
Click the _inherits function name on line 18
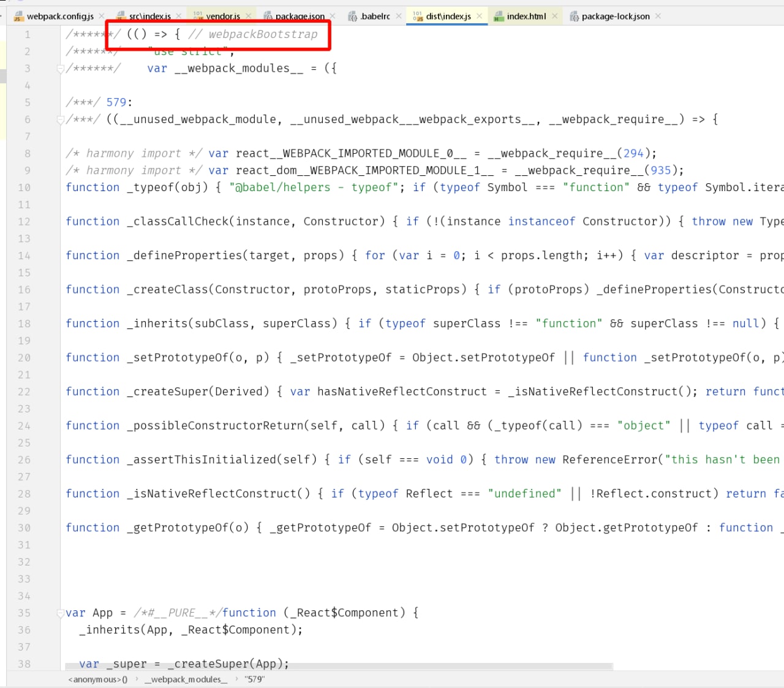click(x=157, y=323)
